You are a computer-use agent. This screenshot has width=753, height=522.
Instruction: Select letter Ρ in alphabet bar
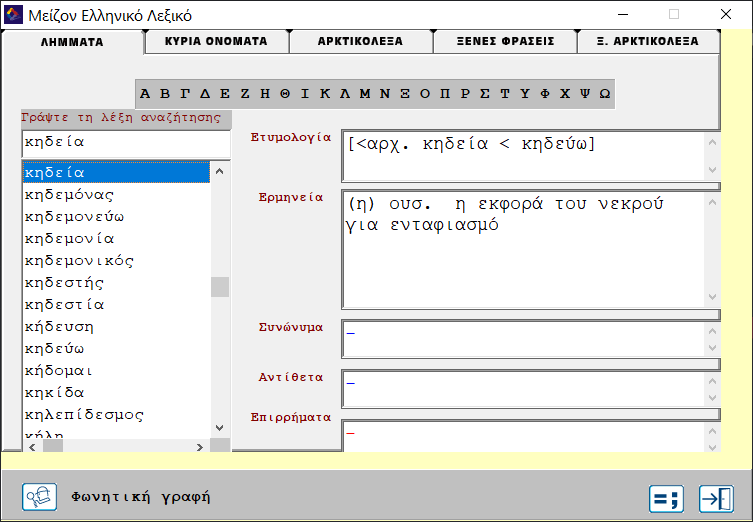pos(465,94)
